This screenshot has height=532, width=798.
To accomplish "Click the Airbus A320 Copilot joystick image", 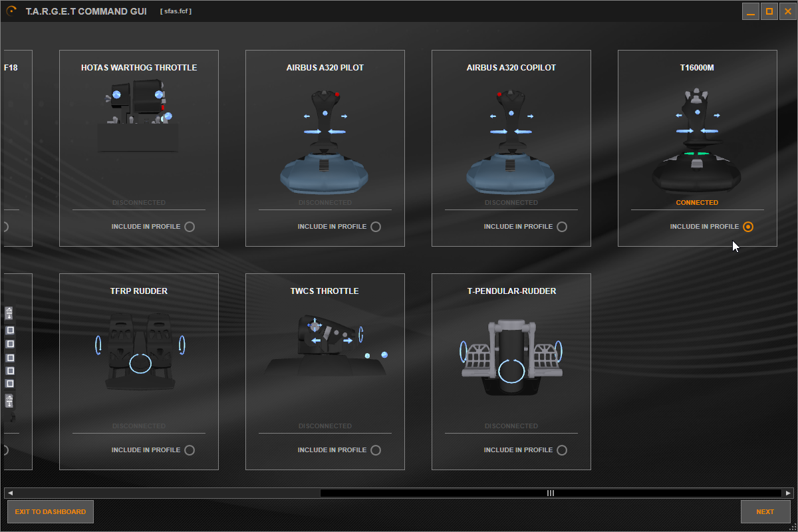I will click(x=511, y=140).
